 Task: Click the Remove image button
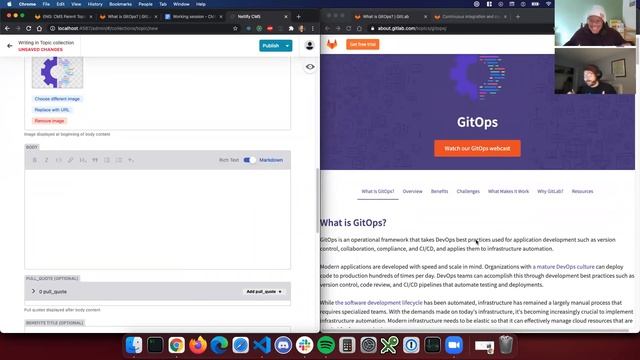[49, 121]
